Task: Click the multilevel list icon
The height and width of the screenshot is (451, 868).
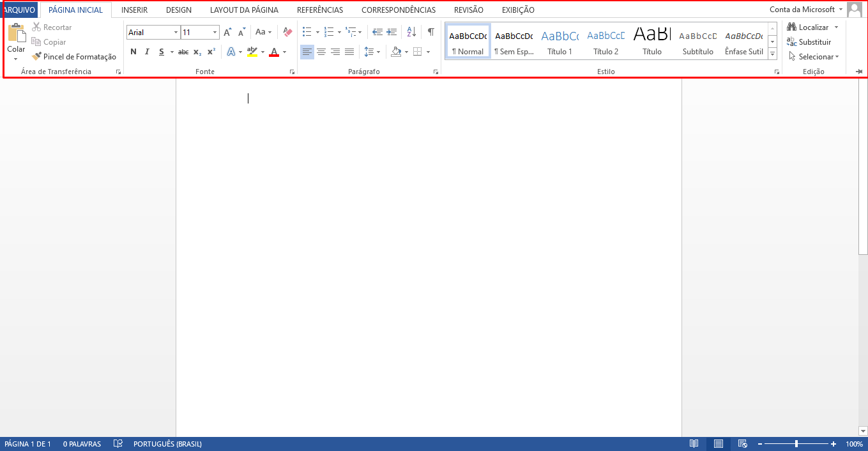Action: 351,32
